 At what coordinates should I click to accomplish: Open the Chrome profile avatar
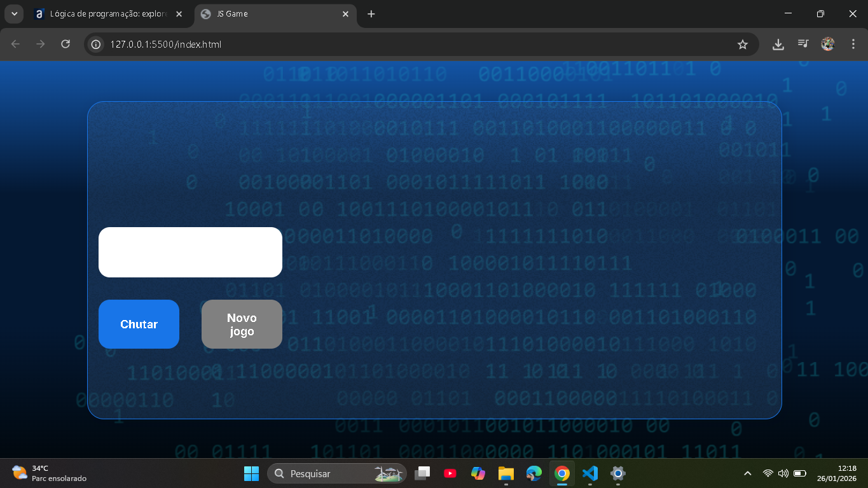point(828,45)
